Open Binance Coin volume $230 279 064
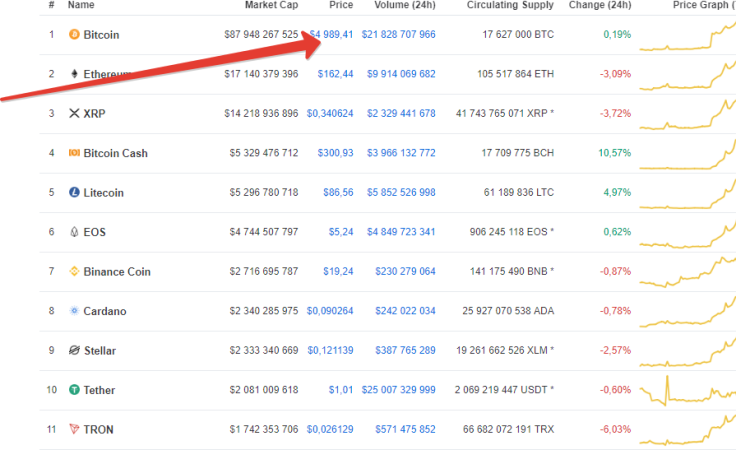This screenshot has height=450, width=736. point(406,271)
